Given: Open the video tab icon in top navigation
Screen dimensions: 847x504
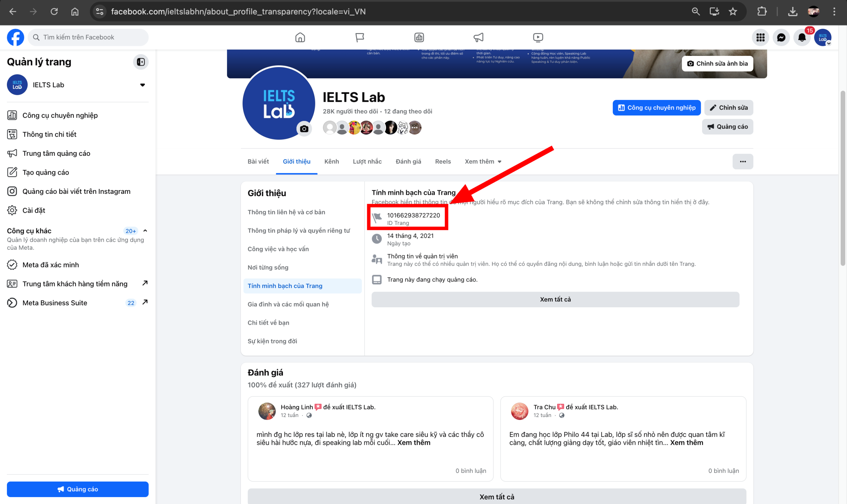Looking at the screenshot, I should point(538,37).
